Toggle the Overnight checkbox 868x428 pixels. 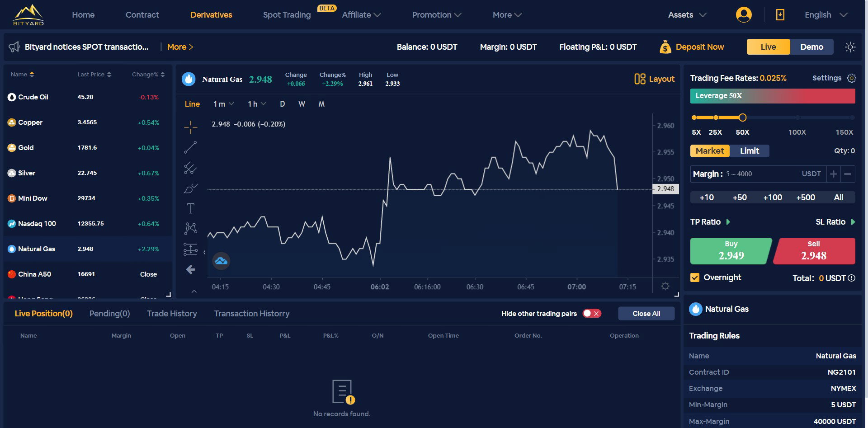click(695, 277)
